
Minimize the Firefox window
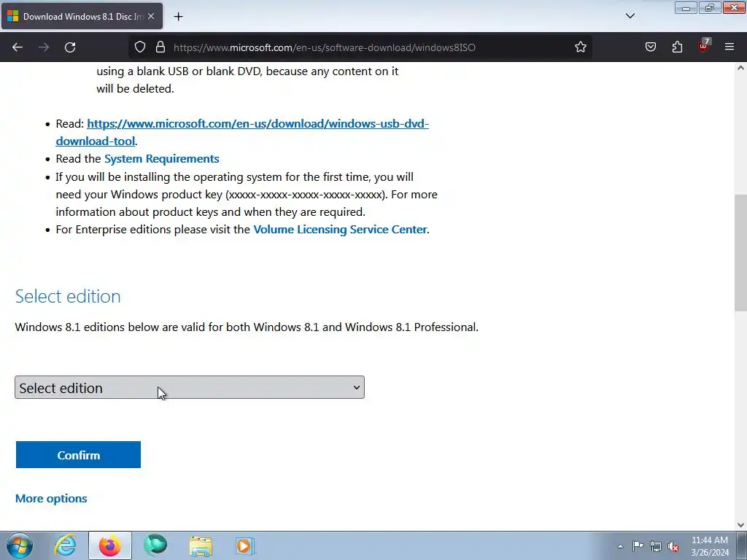686,8
